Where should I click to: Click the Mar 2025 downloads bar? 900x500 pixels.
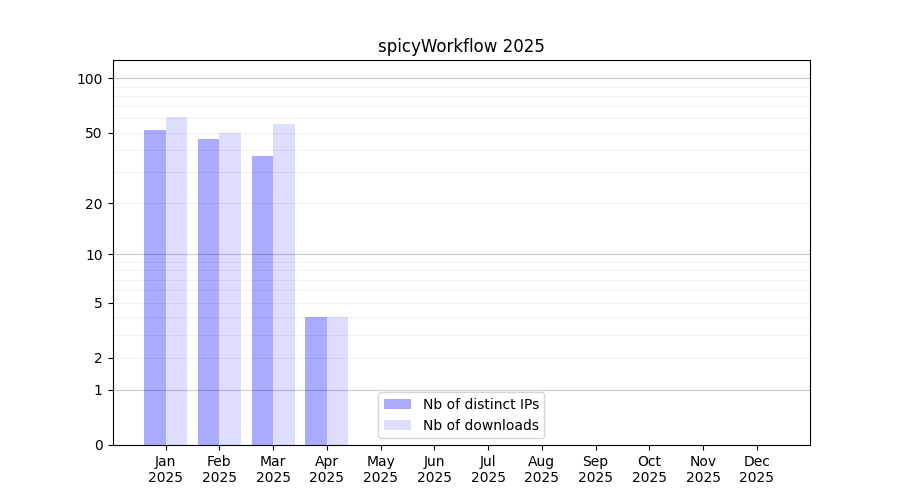coord(284,284)
